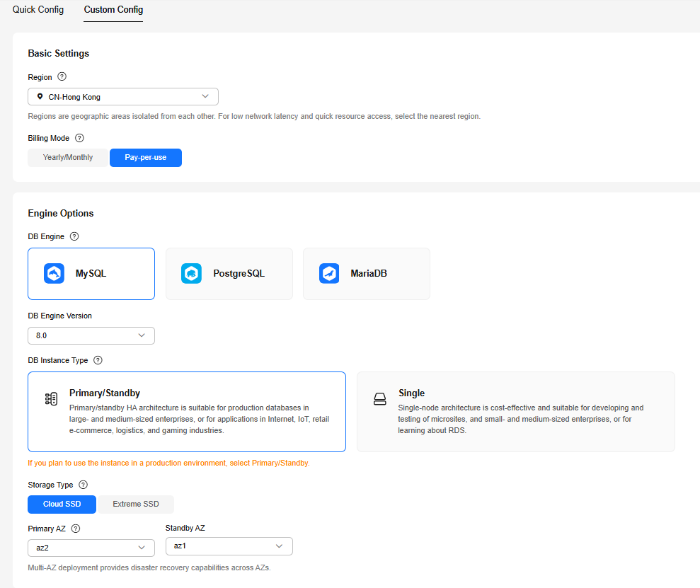The width and height of the screenshot is (700, 588).
Task: Click the MySQL dolphin logo icon
Action: click(54, 274)
